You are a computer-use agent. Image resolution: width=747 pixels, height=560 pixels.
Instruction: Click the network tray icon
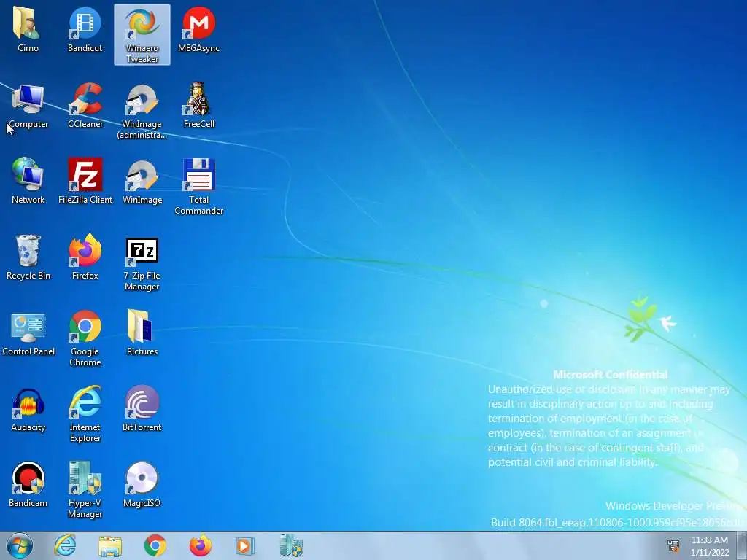(x=673, y=546)
